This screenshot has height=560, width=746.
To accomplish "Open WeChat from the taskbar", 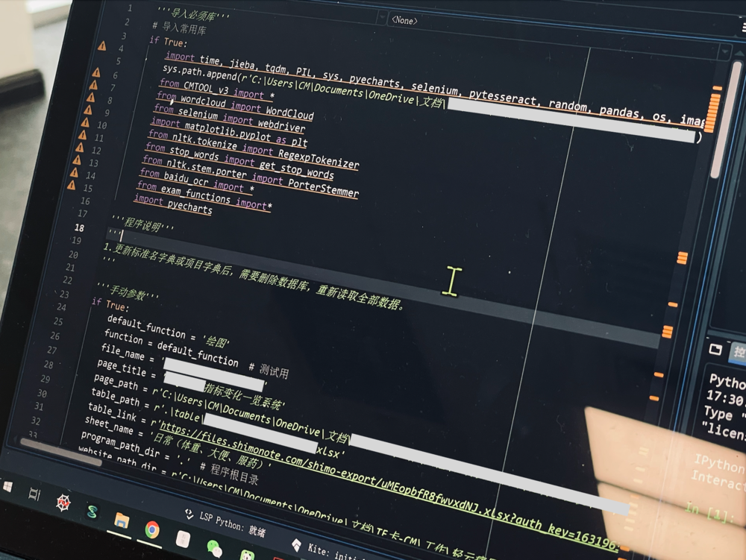I will [215, 548].
